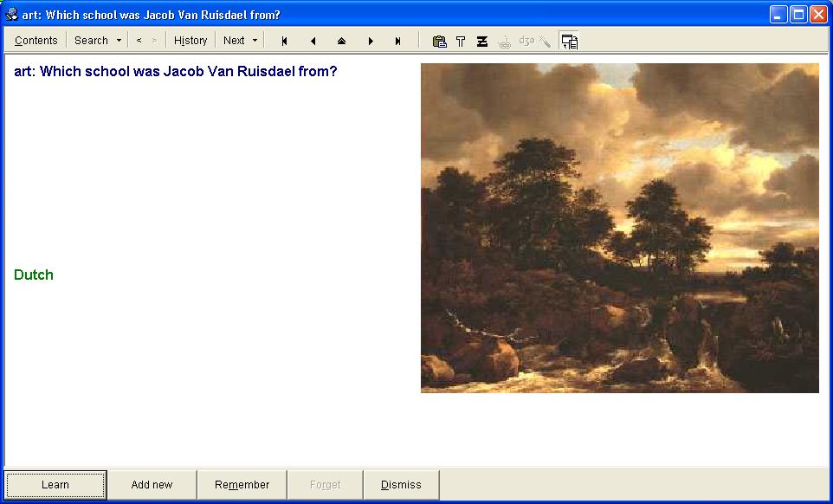Viewport: 833px width, 504px height.
Task: Toggle the component layout icon at toolbar end
Action: coord(569,41)
